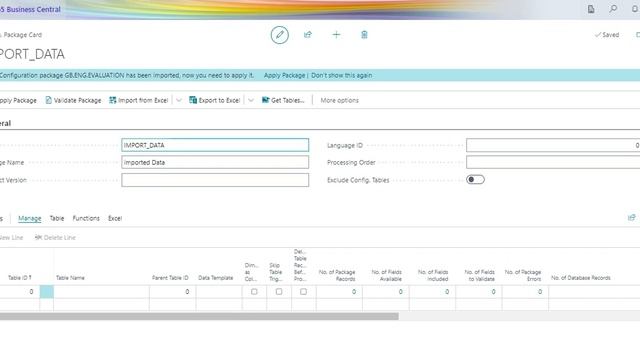Click the Parent Table ID column header

[170, 278]
